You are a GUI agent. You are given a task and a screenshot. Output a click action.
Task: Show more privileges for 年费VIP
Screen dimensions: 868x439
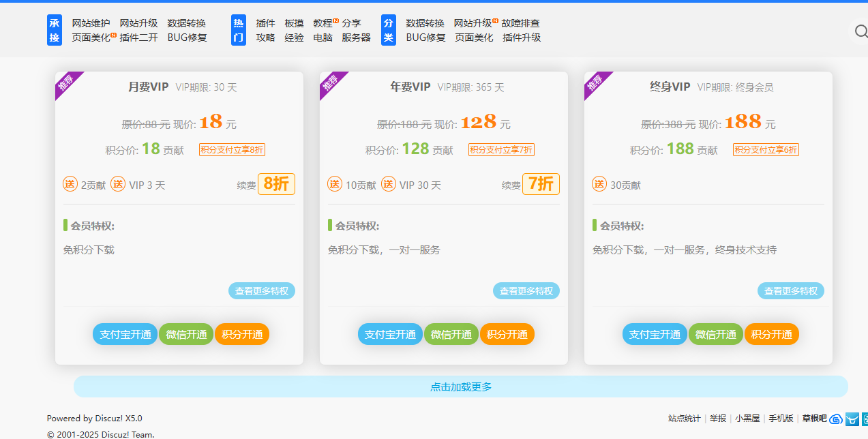pyautogui.click(x=526, y=291)
